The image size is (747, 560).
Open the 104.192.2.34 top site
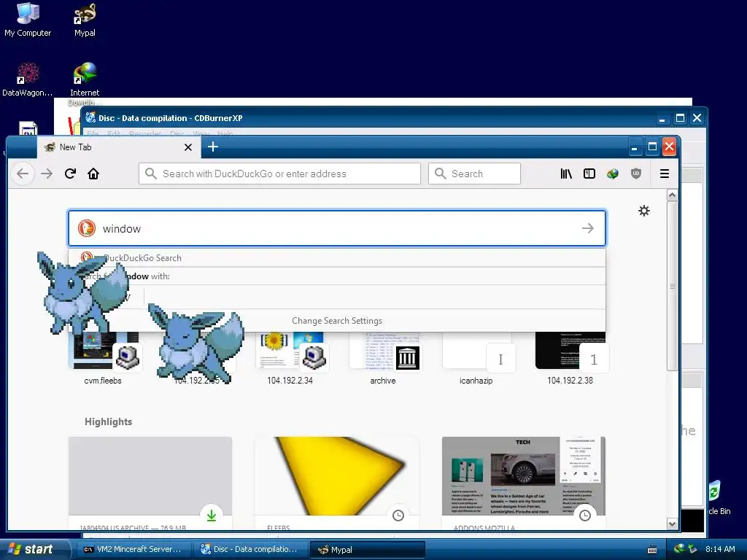click(x=290, y=357)
